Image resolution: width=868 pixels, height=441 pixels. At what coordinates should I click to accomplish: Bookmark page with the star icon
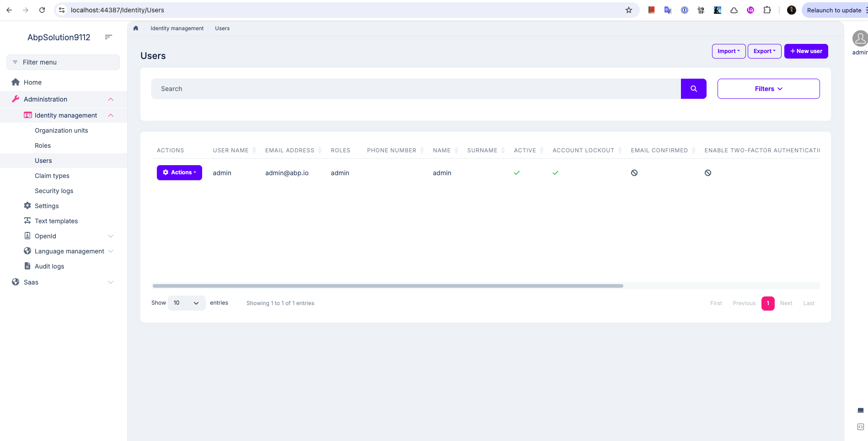pyautogui.click(x=629, y=10)
